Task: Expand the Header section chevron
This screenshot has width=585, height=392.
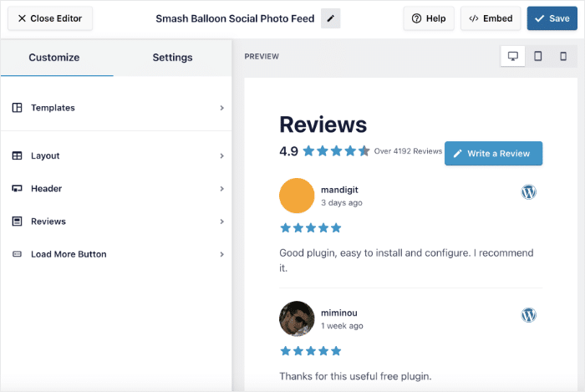Action: pos(222,189)
